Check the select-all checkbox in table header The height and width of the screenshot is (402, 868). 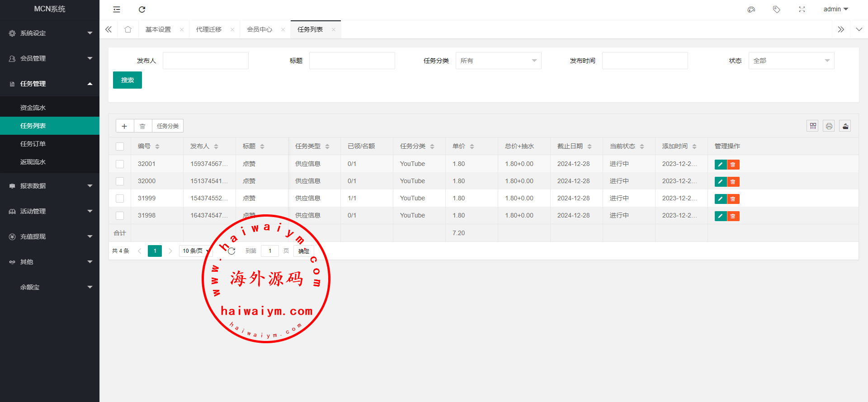120,147
